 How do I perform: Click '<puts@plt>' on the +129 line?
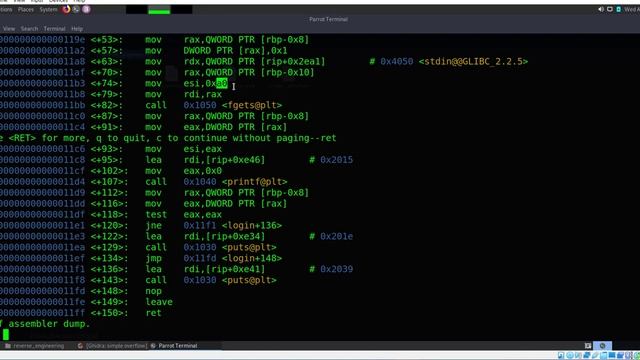point(249,247)
